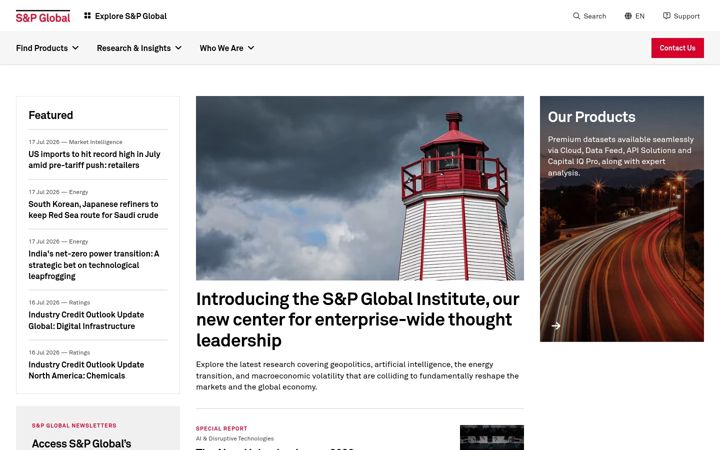Click the Energy tag above India's net-zero
Screen dimensions: 720x450
click(x=79, y=242)
